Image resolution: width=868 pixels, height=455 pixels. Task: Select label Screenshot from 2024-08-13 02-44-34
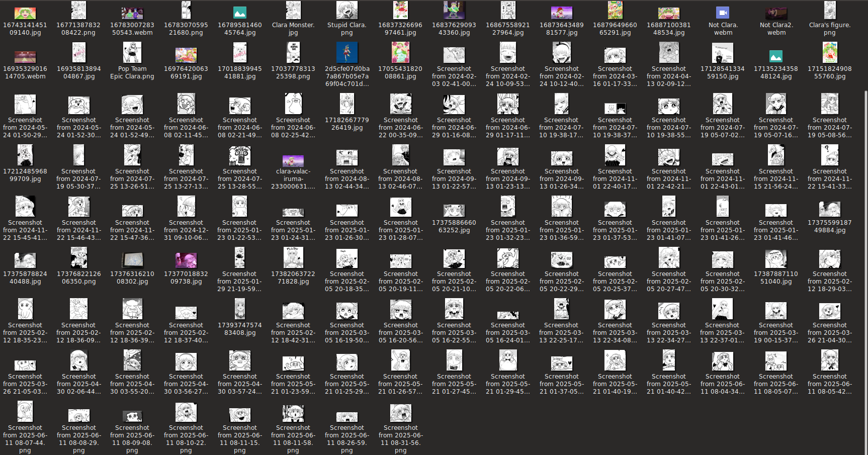click(x=347, y=179)
